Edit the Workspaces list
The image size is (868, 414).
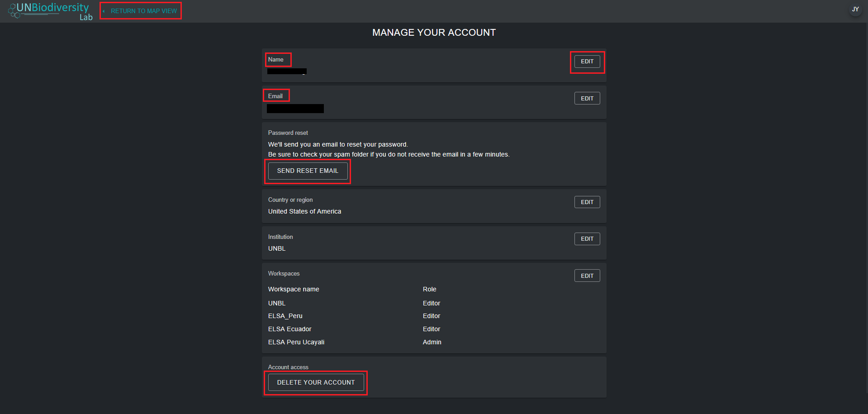(587, 276)
